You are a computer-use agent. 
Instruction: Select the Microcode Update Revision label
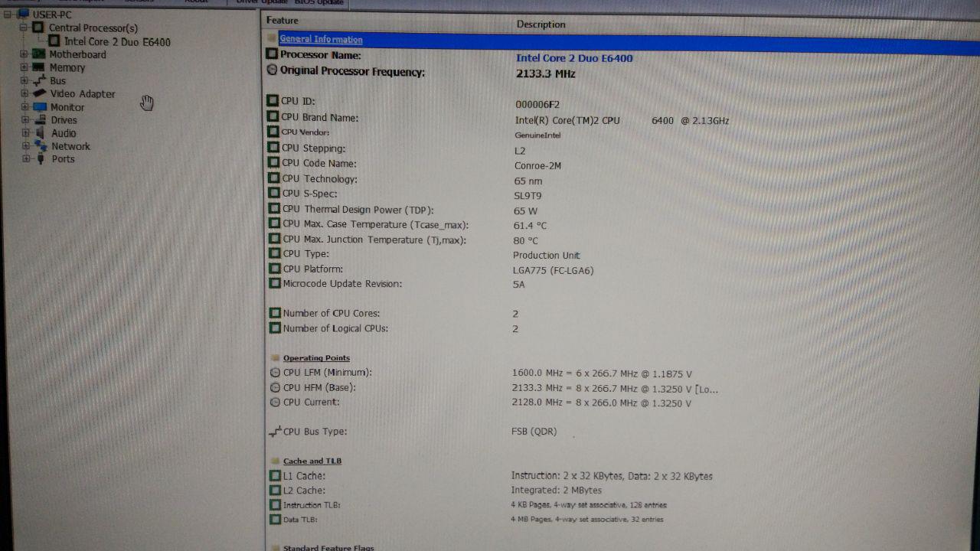[342, 284]
